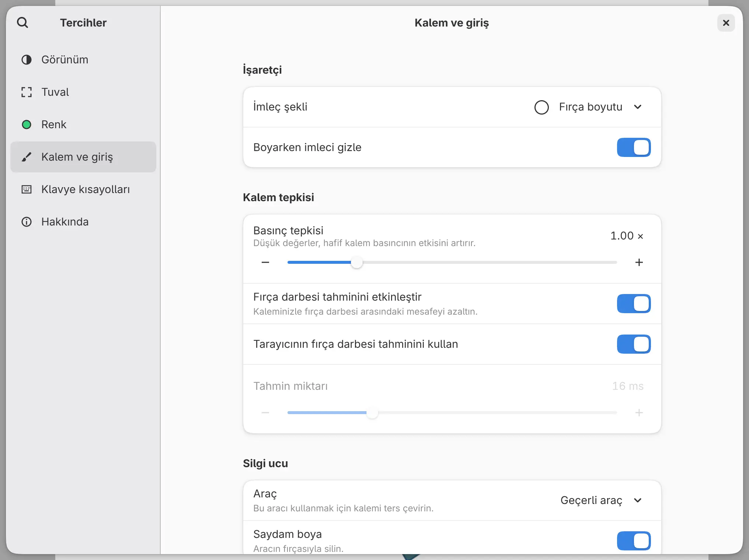Click the keyboard icon for Klavye kısayolları

[27, 189]
